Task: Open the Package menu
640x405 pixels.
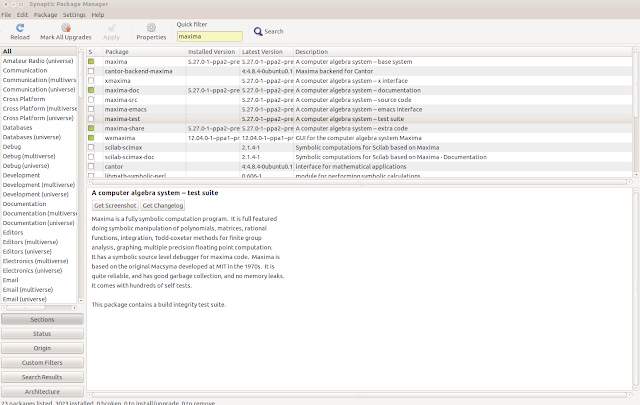Action: pos(45,15)
